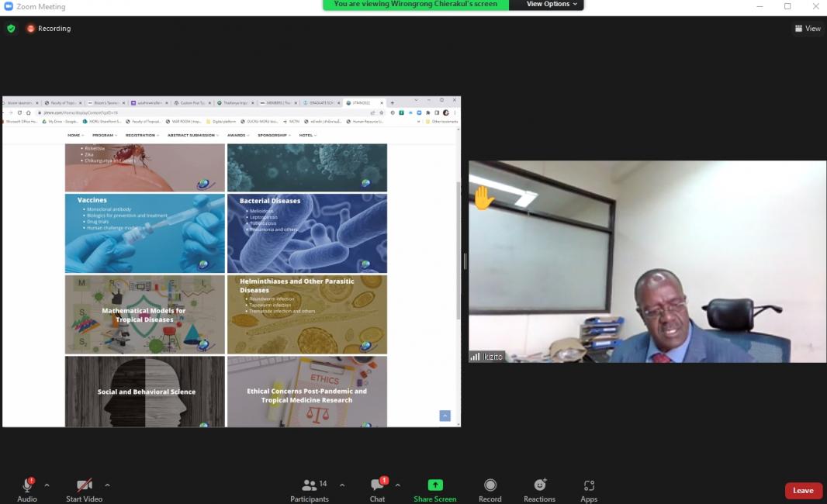Open a new tab with plus button
The height and width of the screenshot is (504, 827).
[x=392, y=103]
